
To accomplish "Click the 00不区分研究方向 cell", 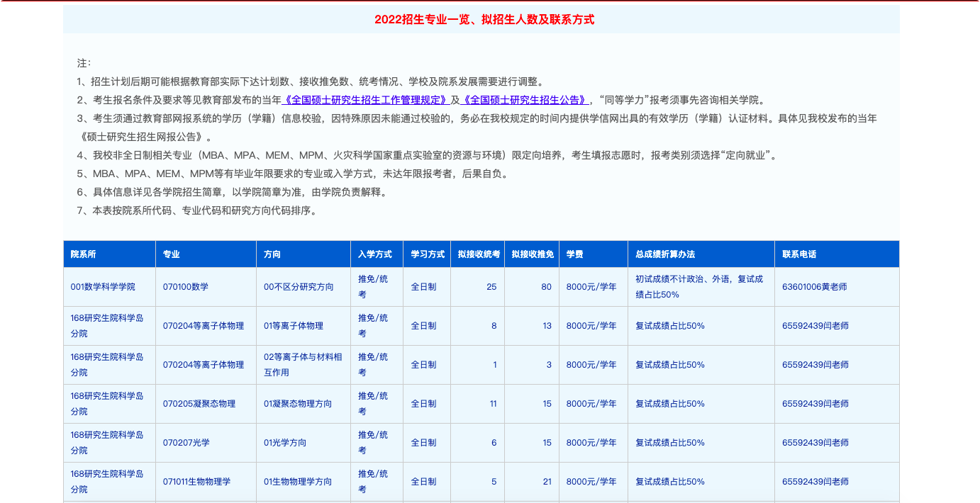I will pyautogui.click(x=299, y=287).
